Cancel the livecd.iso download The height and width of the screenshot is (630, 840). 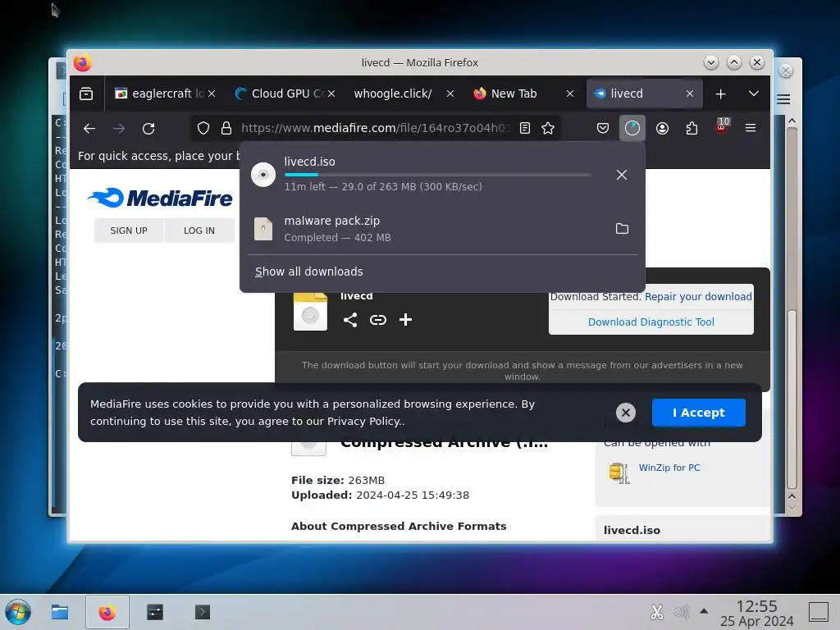[622, 175]
